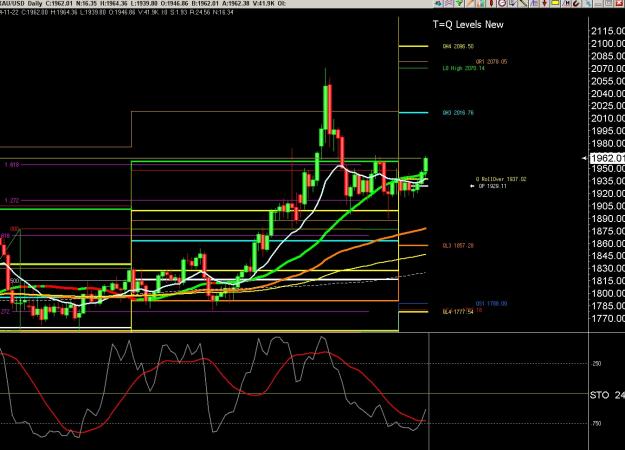Click the QP 1929.11 label
This screenshot has width=625, height=450.
point(492,186)
